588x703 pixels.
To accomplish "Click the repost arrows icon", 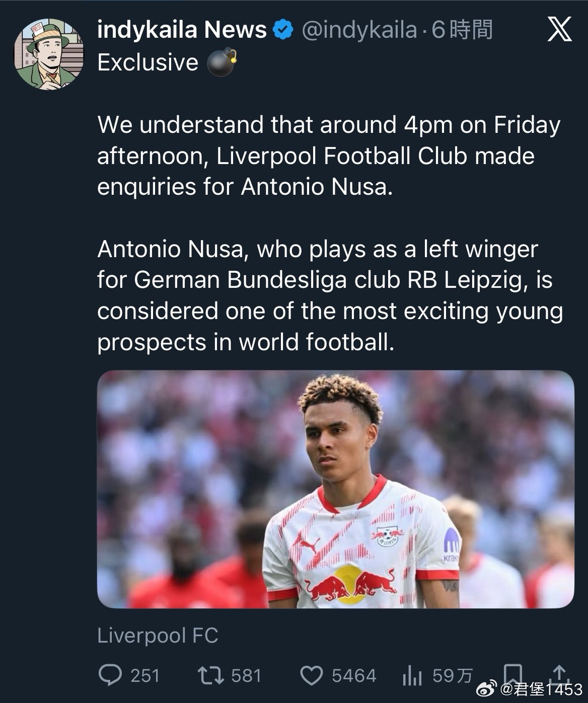I will tap(211, 675).
